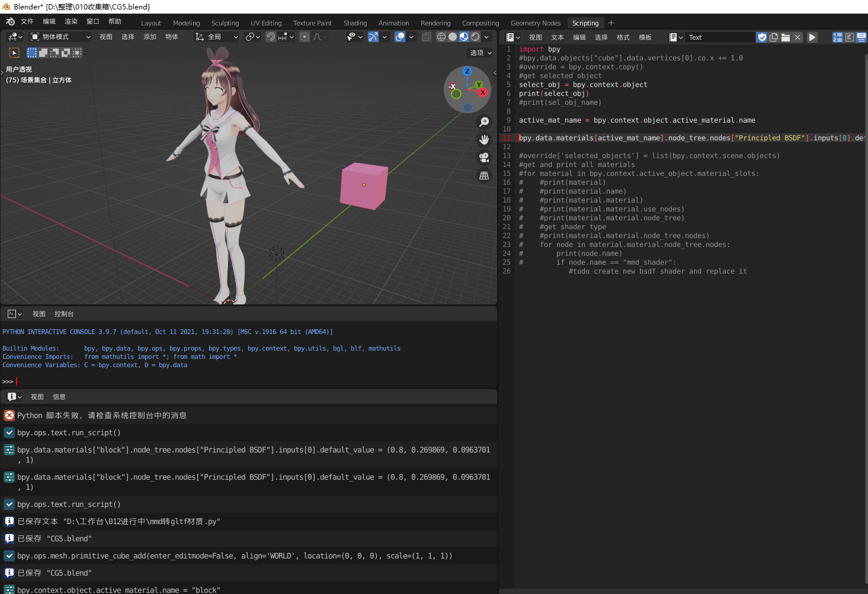Viewport: 868px width, 594px height.
Task: Switch to the Shading workspace tab
Action: click(x=355, y=23)
